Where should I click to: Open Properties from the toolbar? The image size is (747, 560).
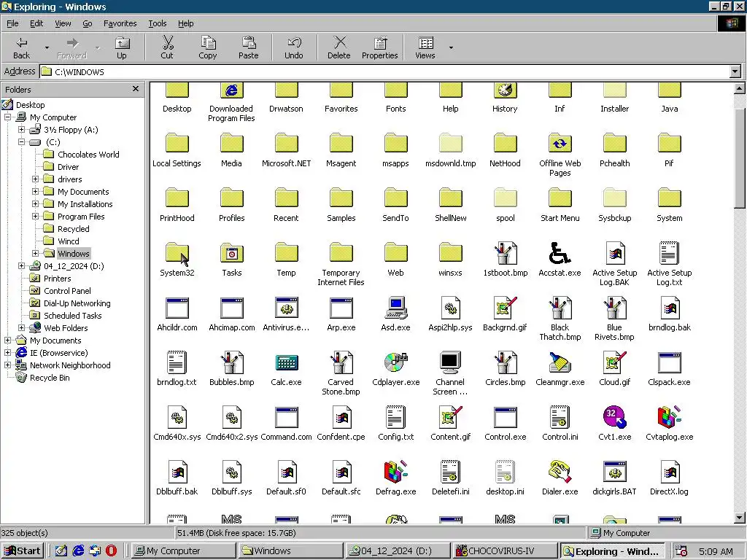point(379,47)
